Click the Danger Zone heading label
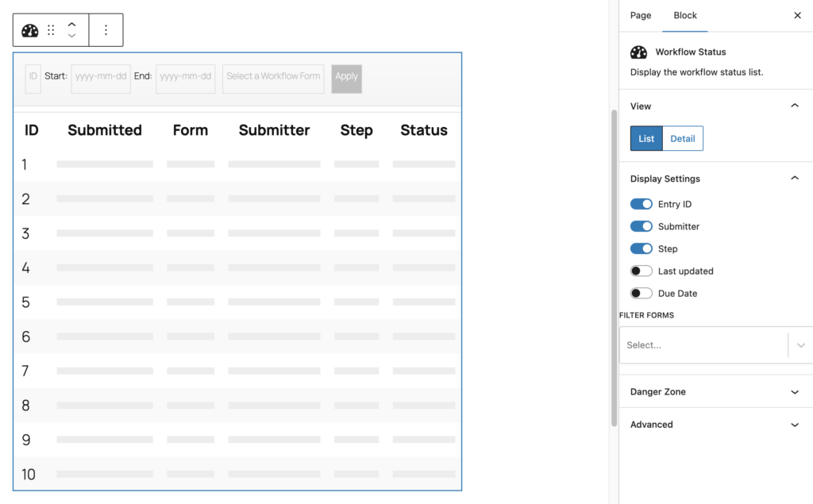Viewport: 813px width, 504px height. 658,391
